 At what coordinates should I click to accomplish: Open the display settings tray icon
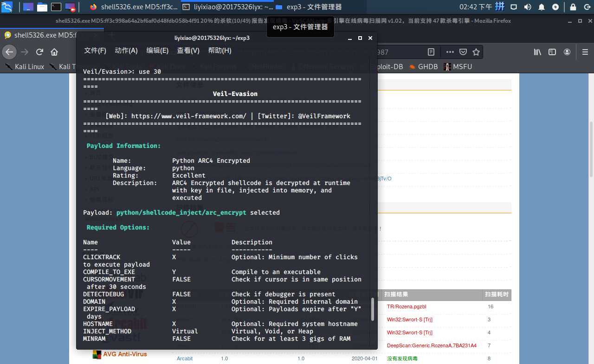[x=514, y=7]
